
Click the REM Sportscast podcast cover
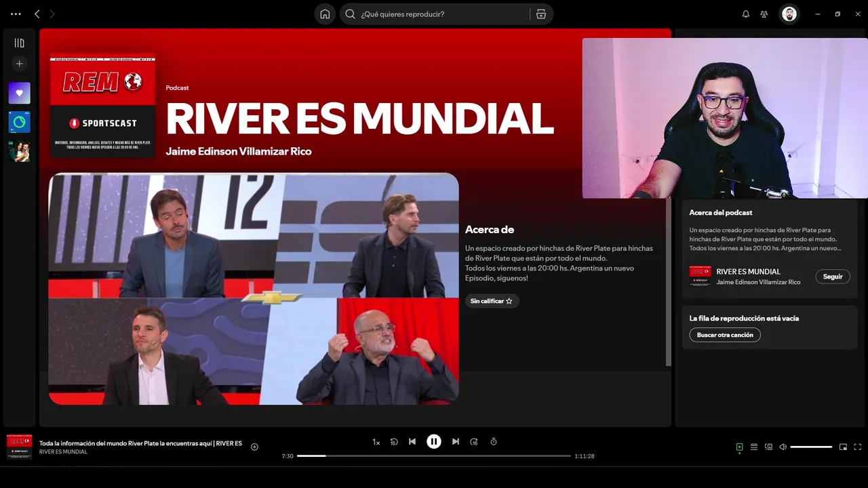click(102, 106)
